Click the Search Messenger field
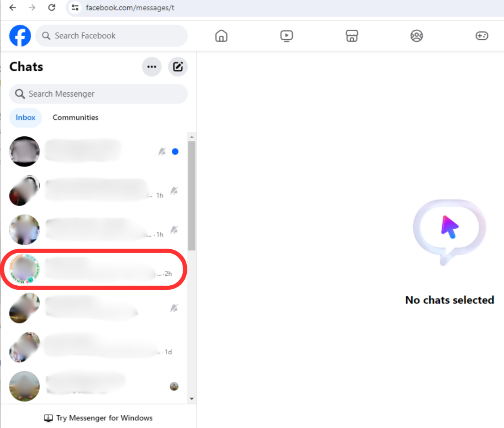Viewport: 504px width, 428px height. point(98,94)
